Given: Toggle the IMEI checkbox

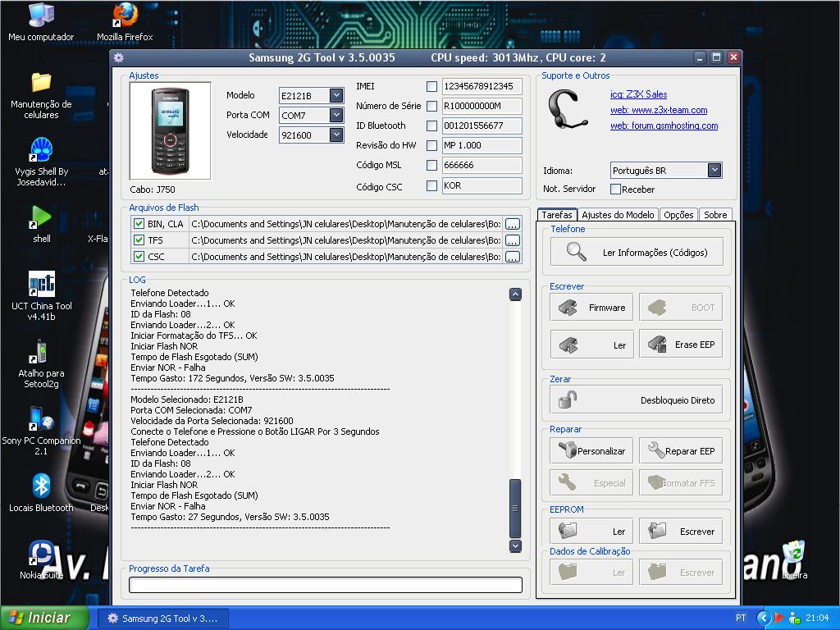Looking at the screenshot, I should (x=431, y=86).
